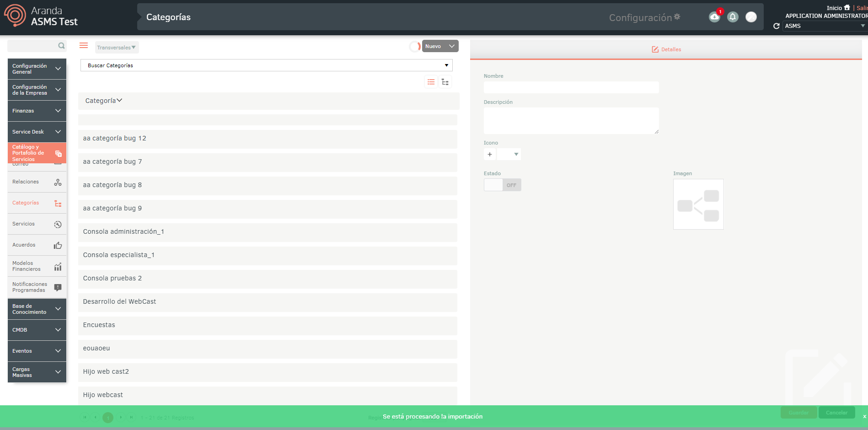The height and width of the screenshot is (430, 868).
Task: Open the ASMS project dropdown
Action: click(x=825, y=26)
